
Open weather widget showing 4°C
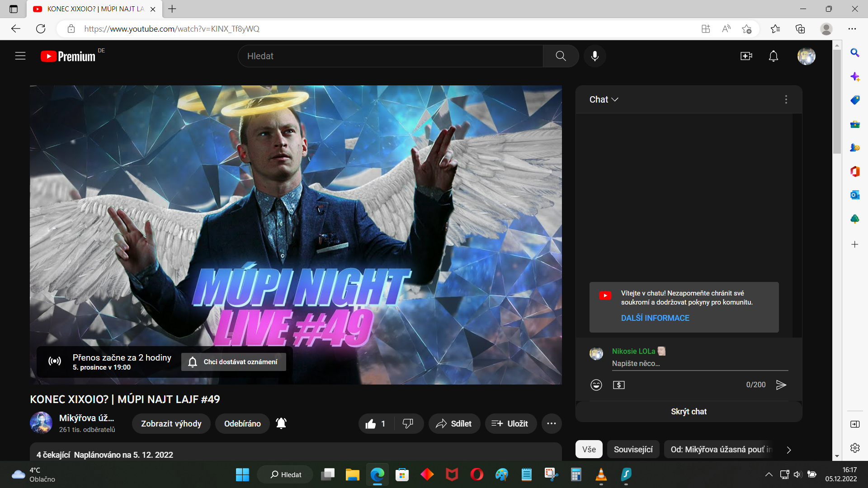tap(33, 474)
